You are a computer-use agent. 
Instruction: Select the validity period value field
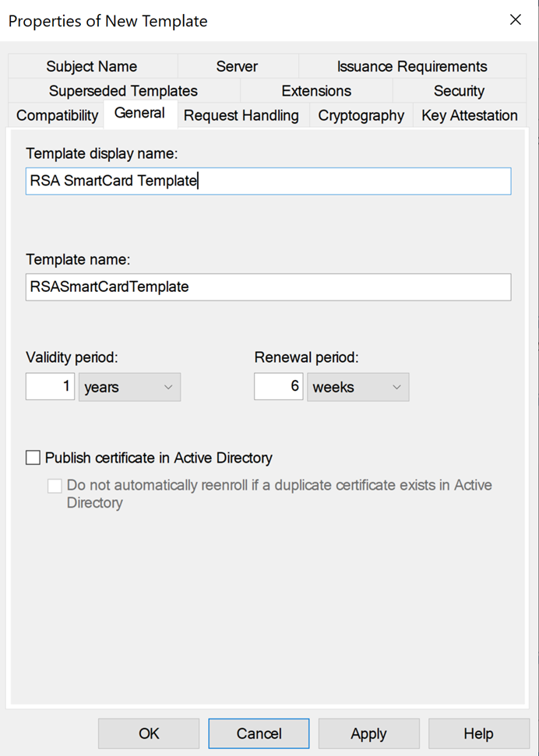(49, 386)
